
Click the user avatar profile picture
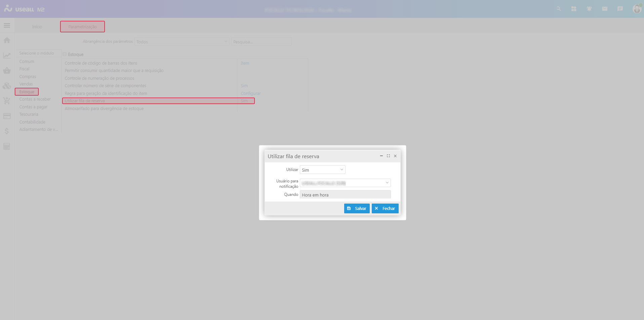point(637,9)
